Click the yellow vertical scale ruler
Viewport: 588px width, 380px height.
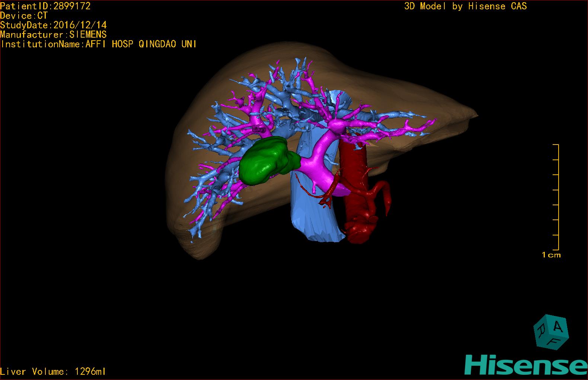coord(556,197)
